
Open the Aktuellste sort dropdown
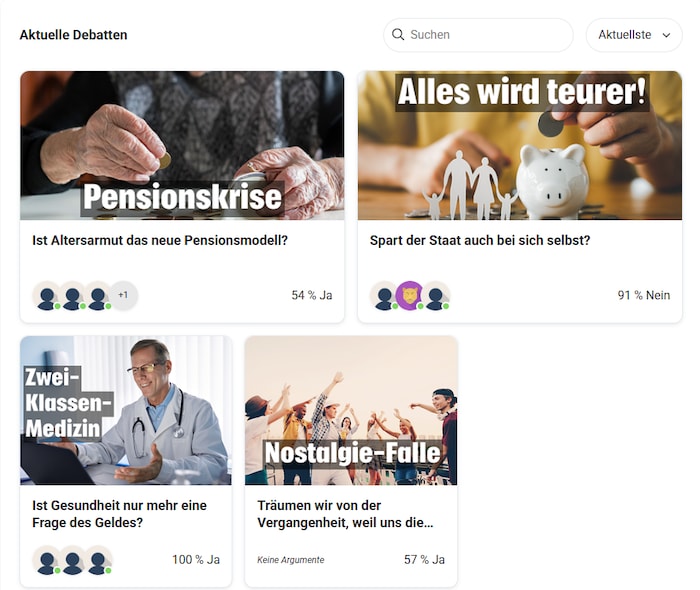point(634,35)
